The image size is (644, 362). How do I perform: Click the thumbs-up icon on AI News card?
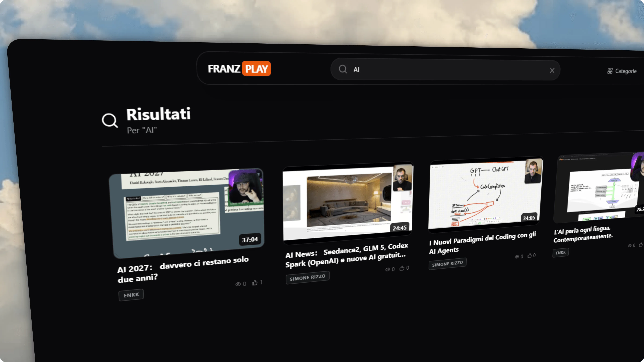pyautogui.click(x=402, y=268)
